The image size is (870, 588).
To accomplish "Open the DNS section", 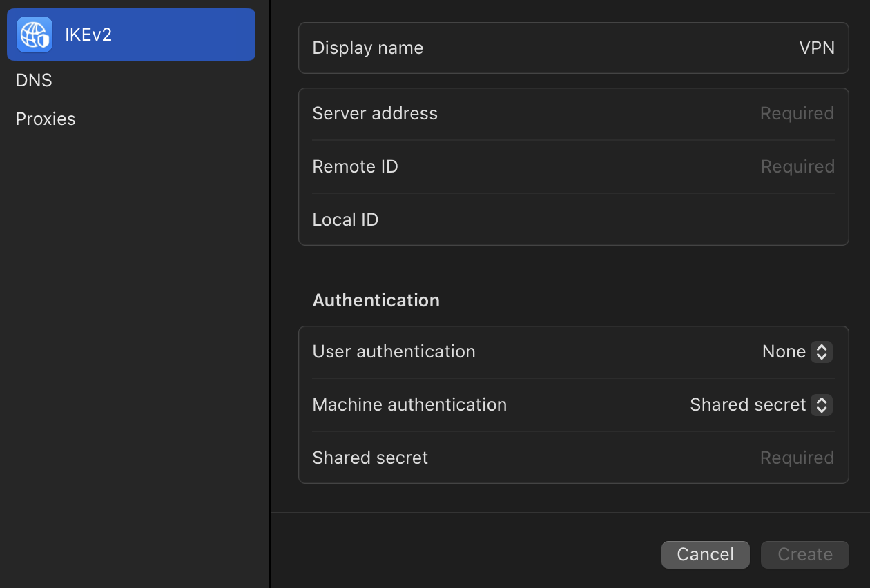I will (34, 80).
